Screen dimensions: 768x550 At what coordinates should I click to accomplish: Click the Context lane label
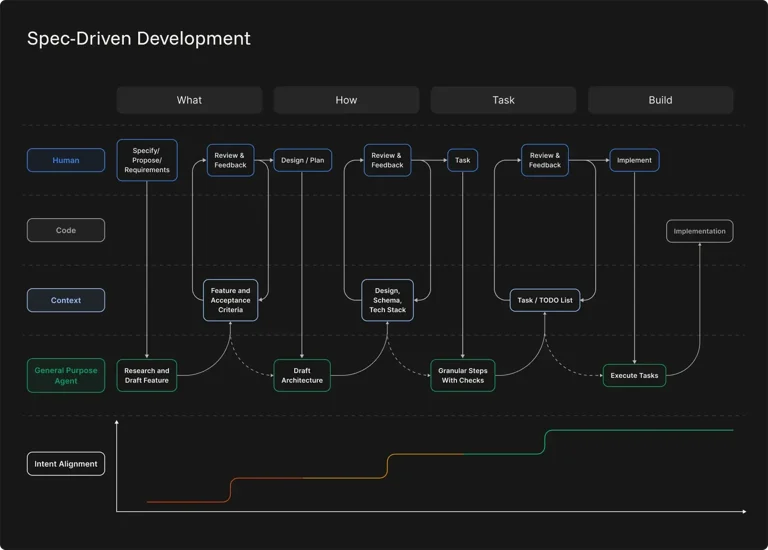coord(66,300)
